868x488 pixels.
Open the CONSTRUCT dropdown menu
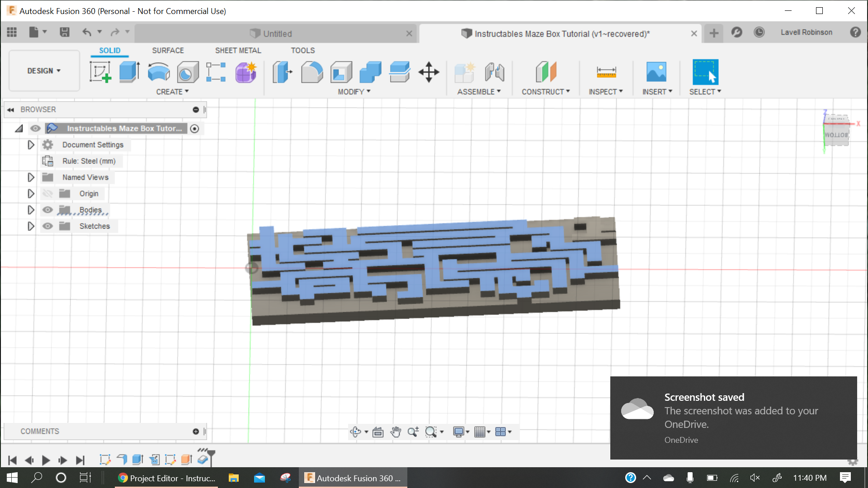pyautogui.click(x=546, y=92)
